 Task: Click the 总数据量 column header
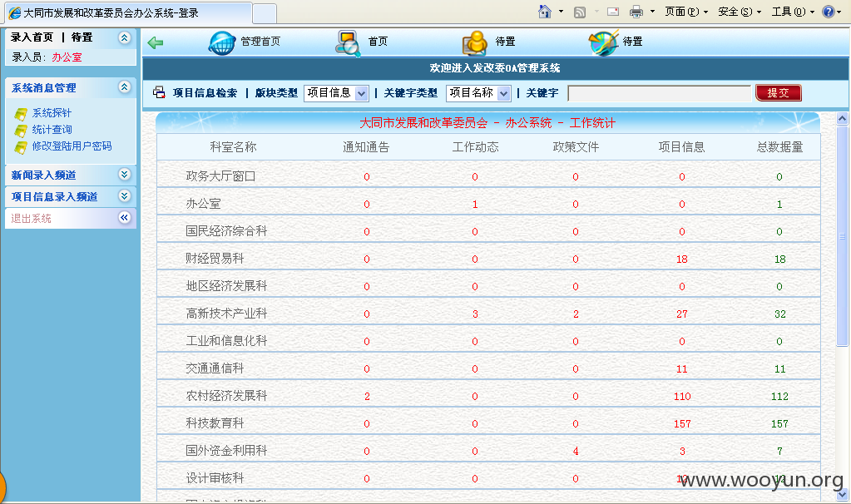pyautogui.click(x=780, y=147)
